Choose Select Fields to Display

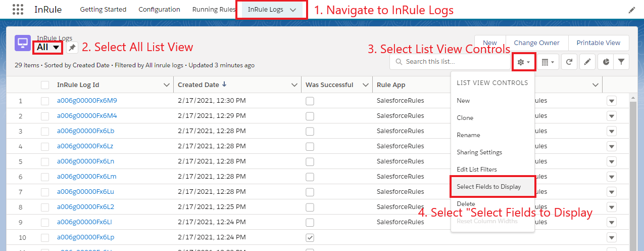pyautogui.click(x=492, y=187)
